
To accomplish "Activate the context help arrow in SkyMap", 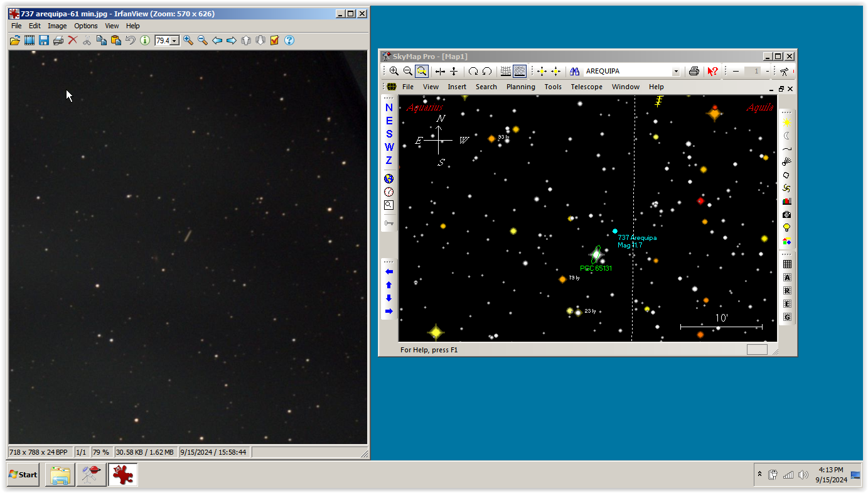I will [712, 72].
